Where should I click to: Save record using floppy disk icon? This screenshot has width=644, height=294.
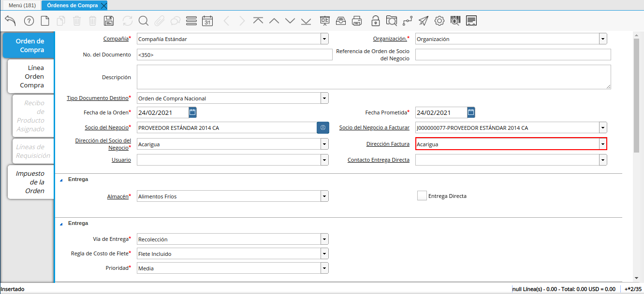click(109, 21)
